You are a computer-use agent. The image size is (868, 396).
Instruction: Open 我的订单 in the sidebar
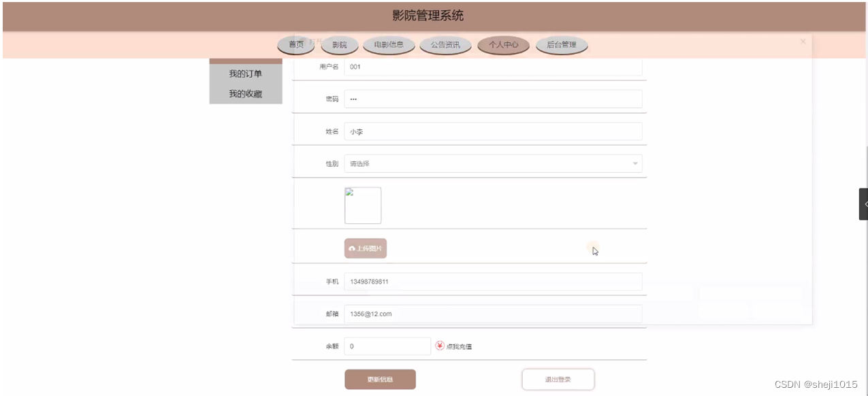pos(246,73)
